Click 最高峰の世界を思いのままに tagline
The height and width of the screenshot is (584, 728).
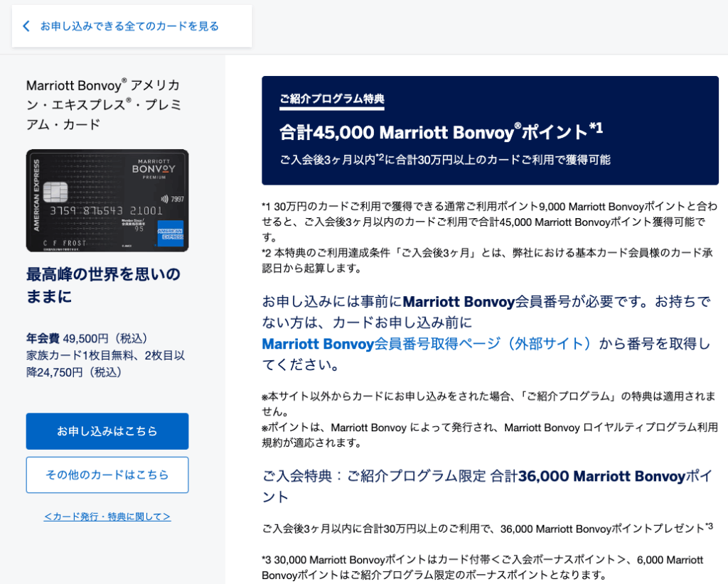pos(103,285)
